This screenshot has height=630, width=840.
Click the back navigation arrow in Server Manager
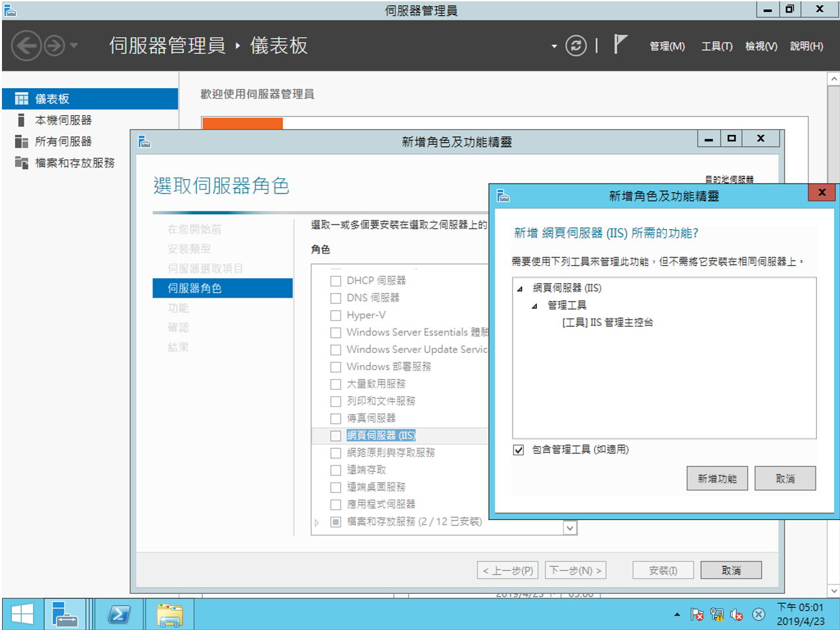(27, 46)
